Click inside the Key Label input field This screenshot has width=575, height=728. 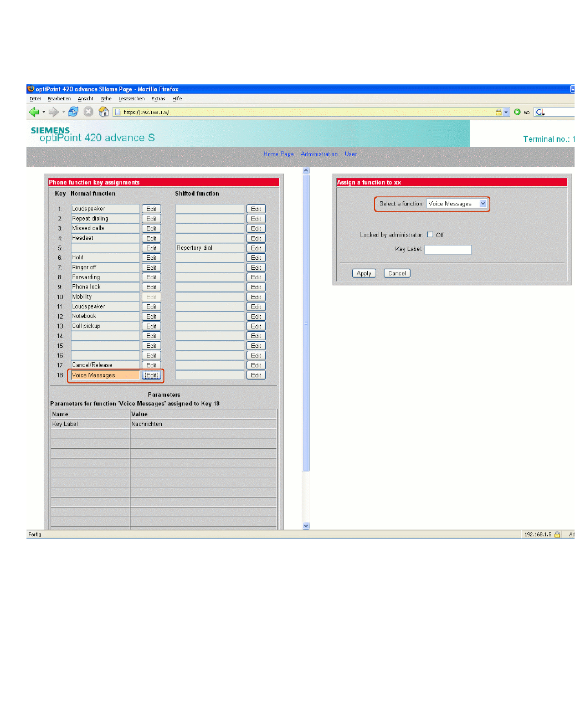448,250
